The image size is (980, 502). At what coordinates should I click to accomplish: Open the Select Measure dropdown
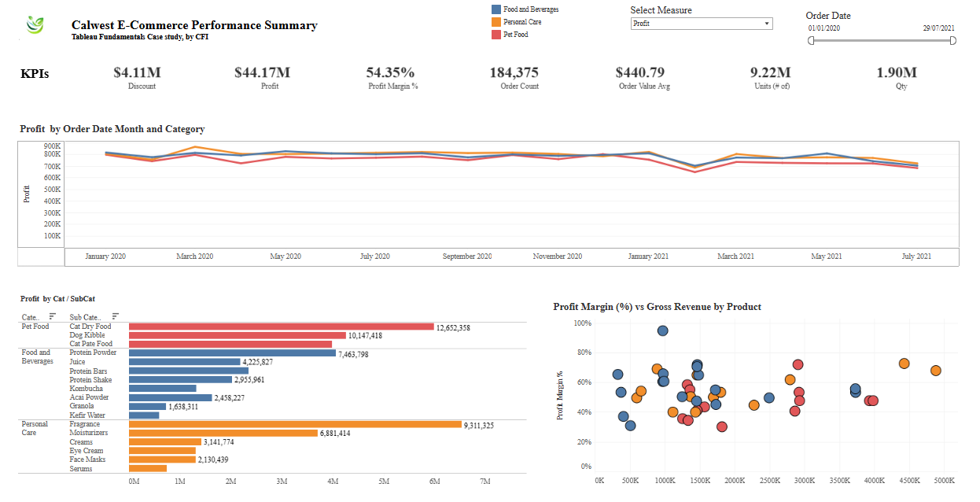tap(702, 24)
